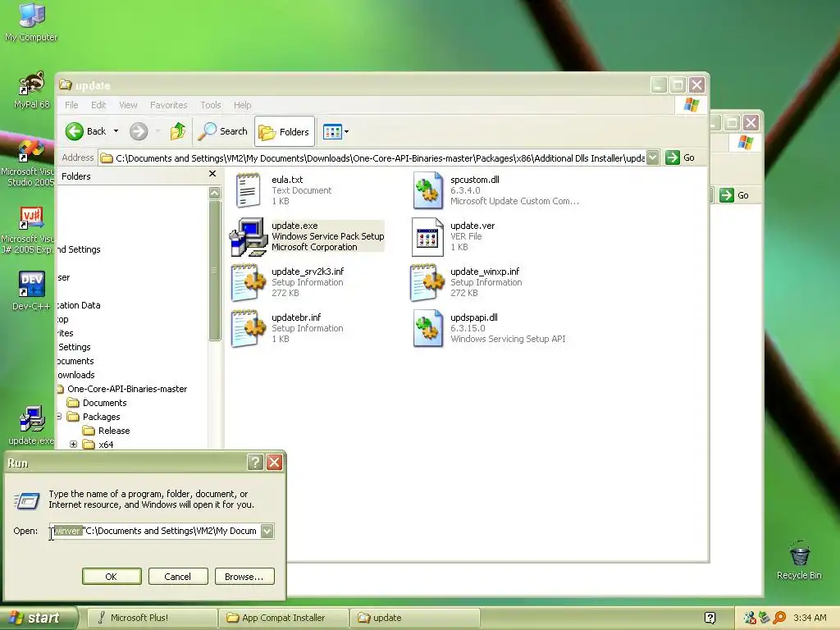Select the update.ver file icon
The height and width of the screenshot is (630, 840).
pos(427,237)
